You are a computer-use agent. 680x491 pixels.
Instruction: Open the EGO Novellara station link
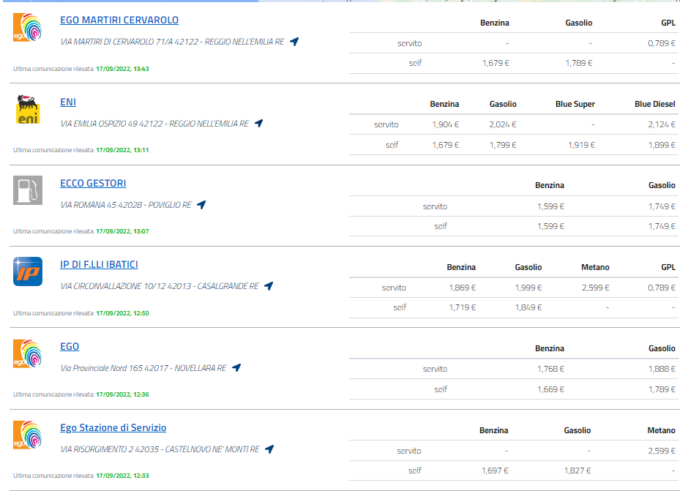(69, 347)
